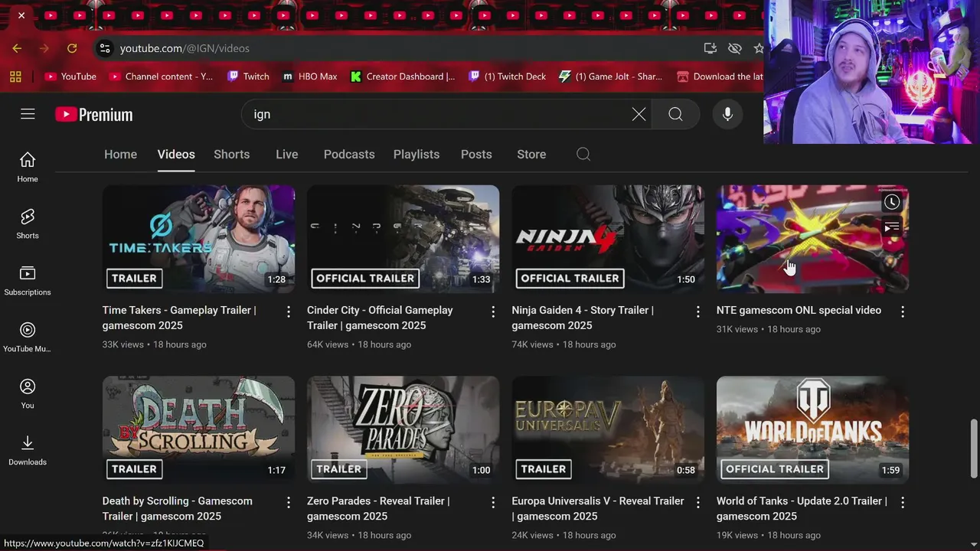
Task: Switch to the Live tab
Action: pyautogui.click(x=287, y=154)
